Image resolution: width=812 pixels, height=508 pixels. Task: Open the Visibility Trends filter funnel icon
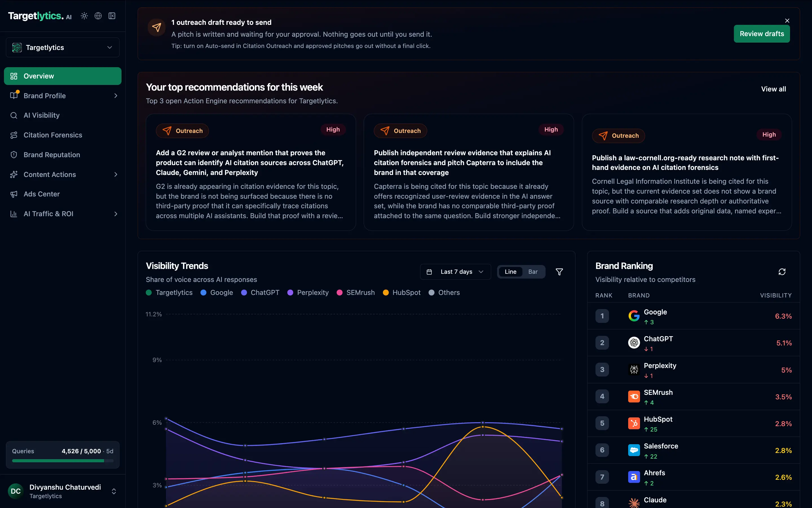[x=559, y=272]
